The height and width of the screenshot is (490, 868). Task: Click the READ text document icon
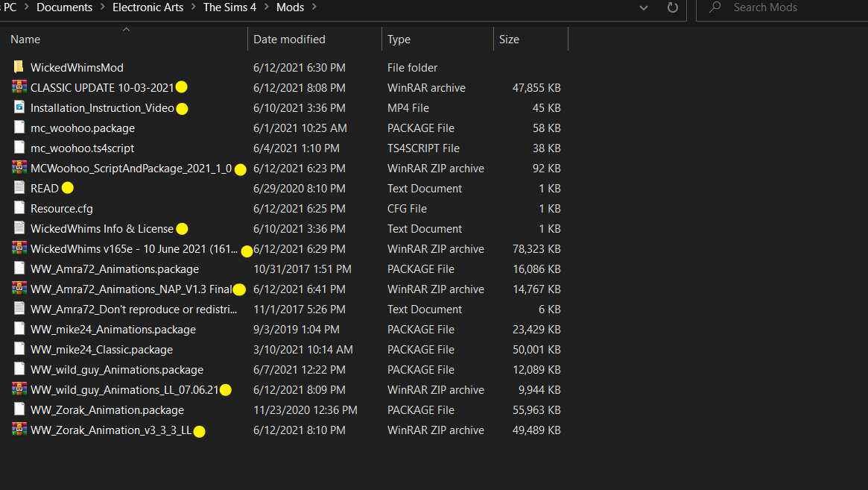tap(19, 188)
